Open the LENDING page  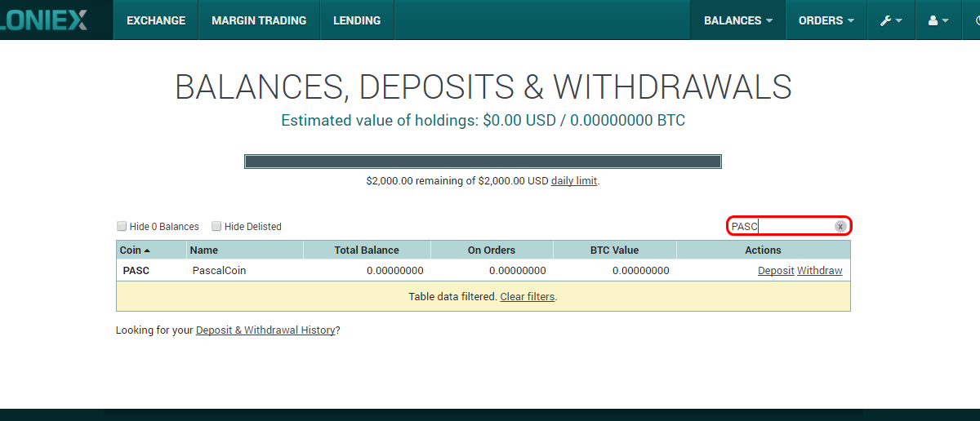357,20
